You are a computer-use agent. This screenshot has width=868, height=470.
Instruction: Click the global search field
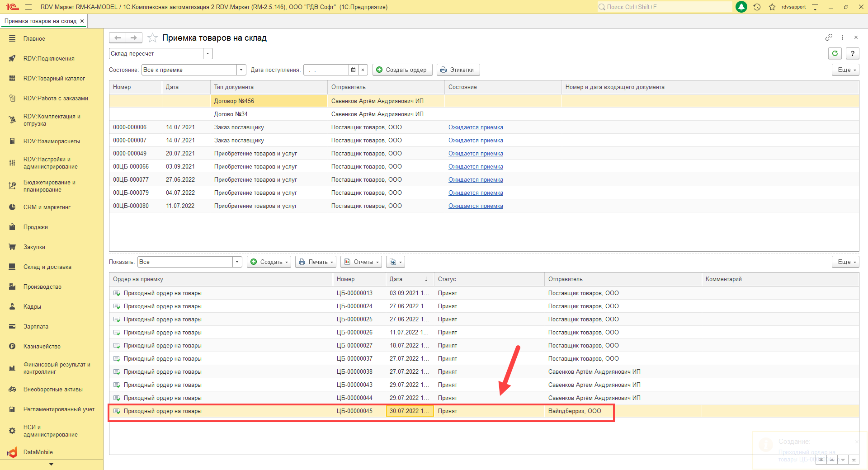click(x=665, y=7)
